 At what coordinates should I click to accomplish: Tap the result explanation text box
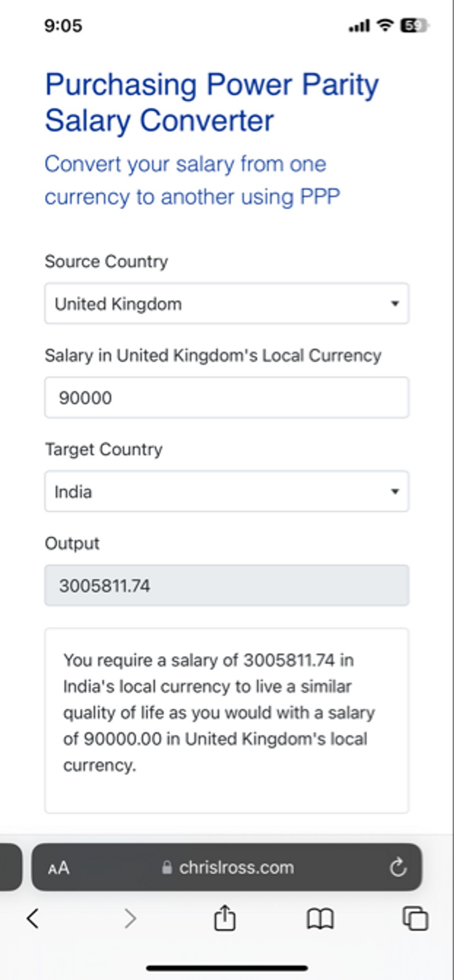coord(227,721)
